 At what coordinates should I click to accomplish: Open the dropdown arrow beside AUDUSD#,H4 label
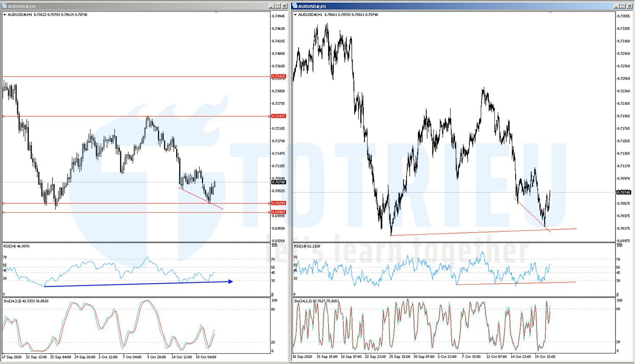tap(5, 15)
